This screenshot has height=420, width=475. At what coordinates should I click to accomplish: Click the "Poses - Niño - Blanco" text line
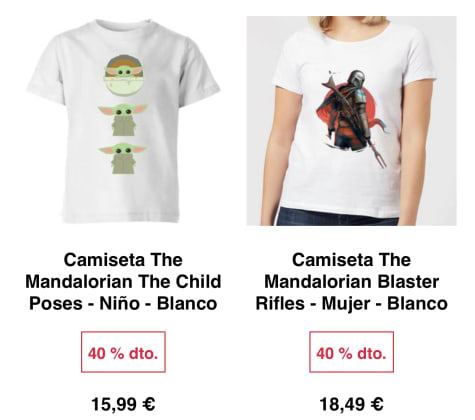point(123,303)
